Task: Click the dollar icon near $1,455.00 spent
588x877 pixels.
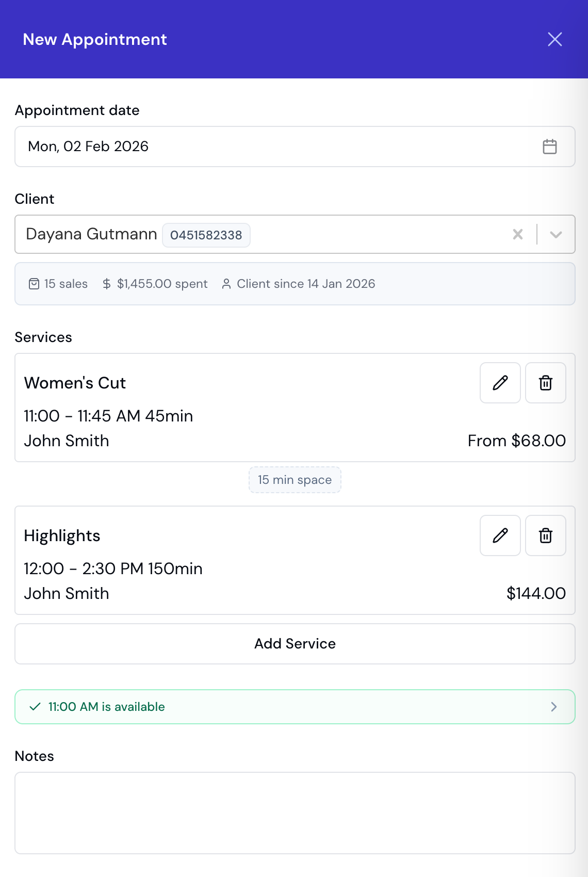Action: point(106,283)
